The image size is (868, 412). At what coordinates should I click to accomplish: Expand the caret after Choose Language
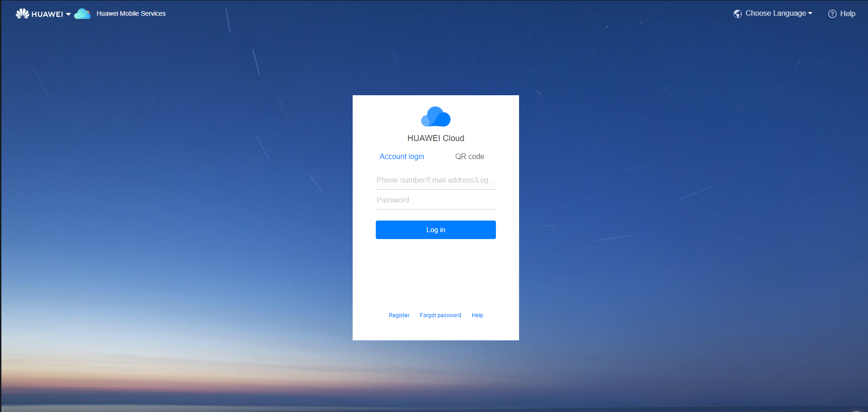(x=810, y=13)
